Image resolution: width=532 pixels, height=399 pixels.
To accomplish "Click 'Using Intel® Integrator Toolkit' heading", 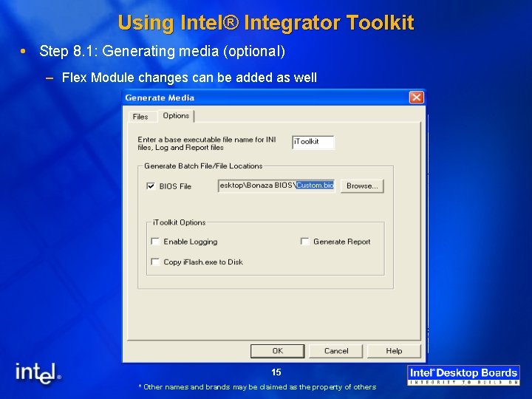I will [x=266, y=23].
